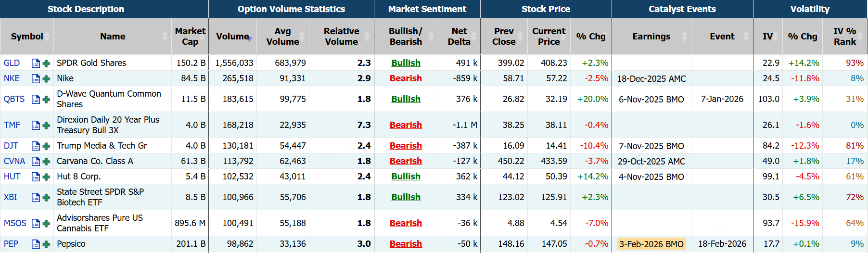Click the green plus icon beside NKE
The height and width of the screenshot is (253, 868).
click(46, 79)
